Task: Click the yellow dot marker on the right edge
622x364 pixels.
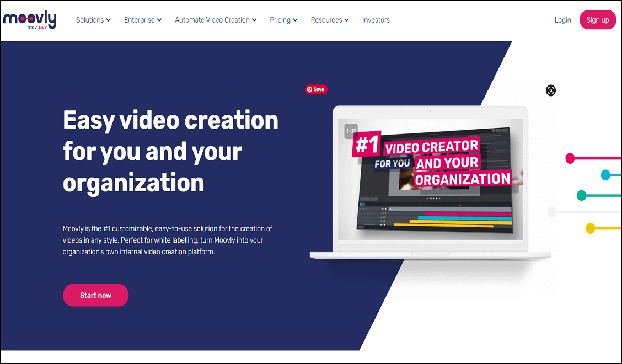Action: (590, 227)
